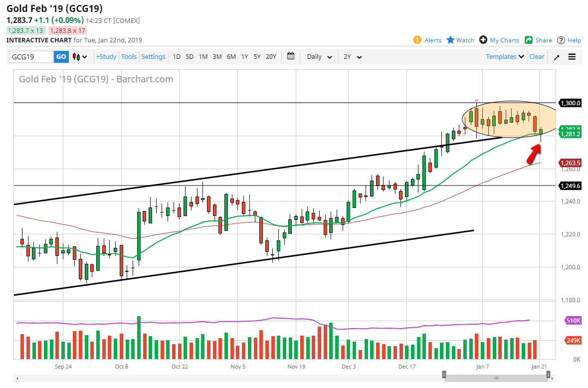The image size is (588, 388).
Task: Click the right handle of range slider
Action: (548, 375)
